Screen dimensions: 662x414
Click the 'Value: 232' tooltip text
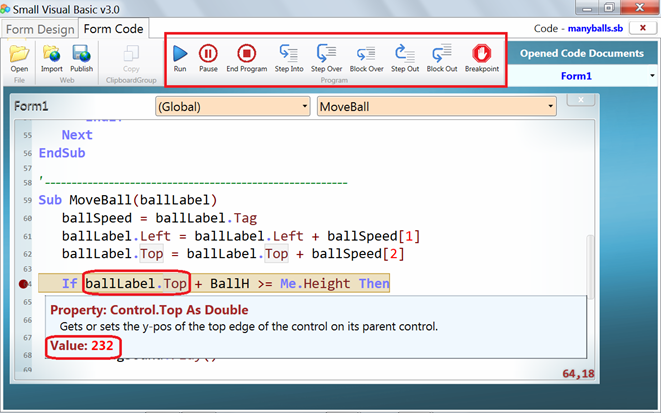tap(82, 346)
